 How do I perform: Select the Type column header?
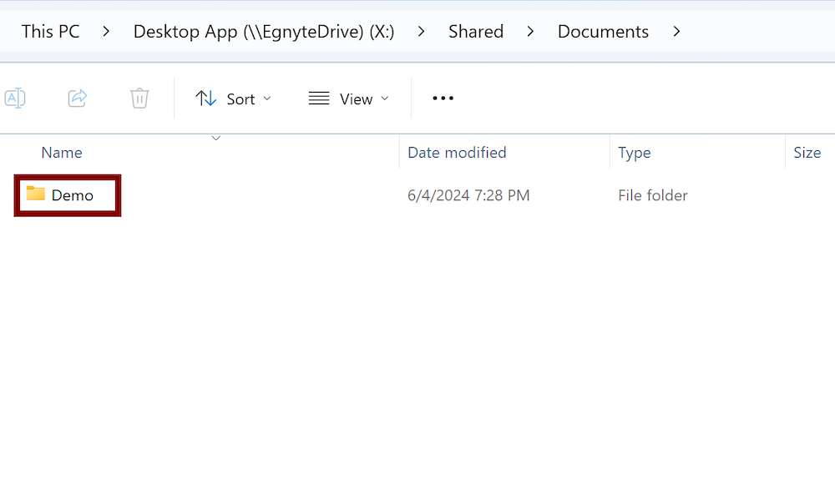point(634,152)
